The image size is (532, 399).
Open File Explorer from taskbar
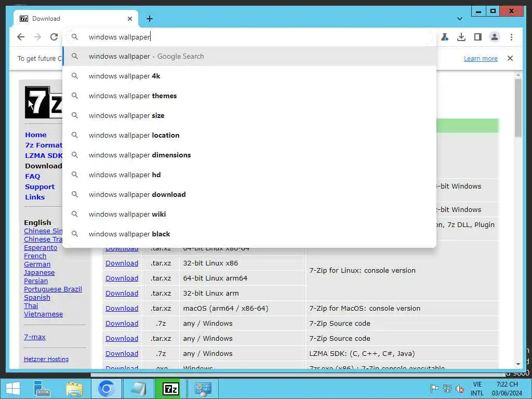coord(74,389)
